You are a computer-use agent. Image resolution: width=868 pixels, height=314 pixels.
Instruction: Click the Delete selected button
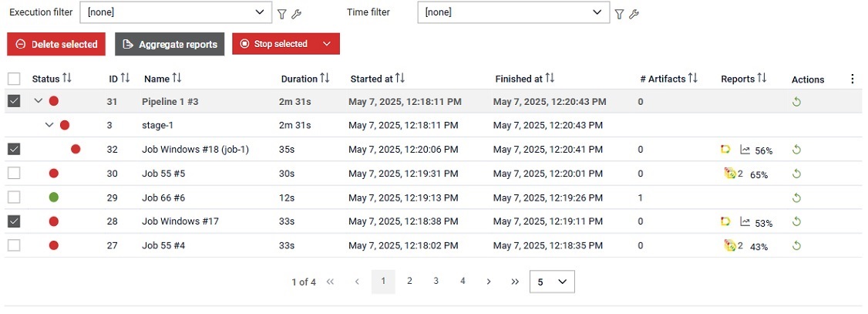coord(56,44)
